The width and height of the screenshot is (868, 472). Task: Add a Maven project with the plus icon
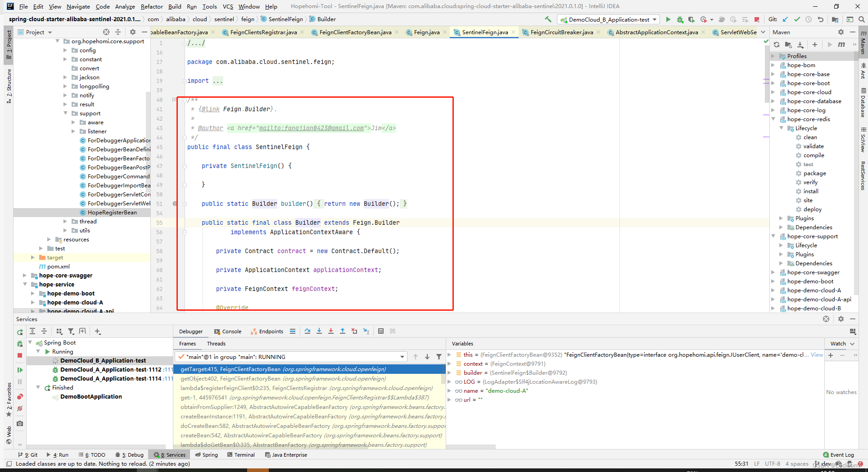815,45
